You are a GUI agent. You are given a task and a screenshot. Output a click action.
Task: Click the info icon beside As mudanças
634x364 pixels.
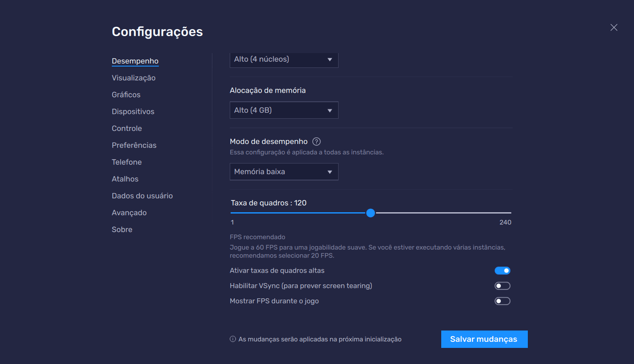[233, 339]
